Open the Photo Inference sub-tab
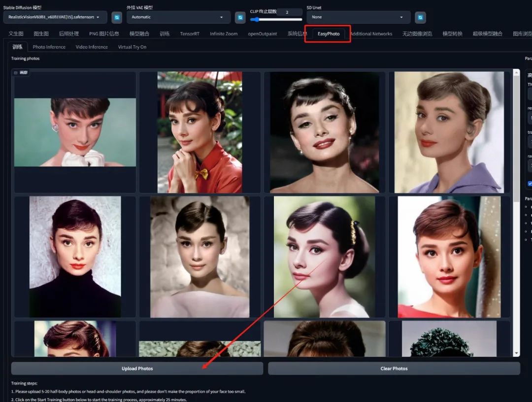Image resolution: width=532 pixels, height=402 pixels. coord(49,47)
